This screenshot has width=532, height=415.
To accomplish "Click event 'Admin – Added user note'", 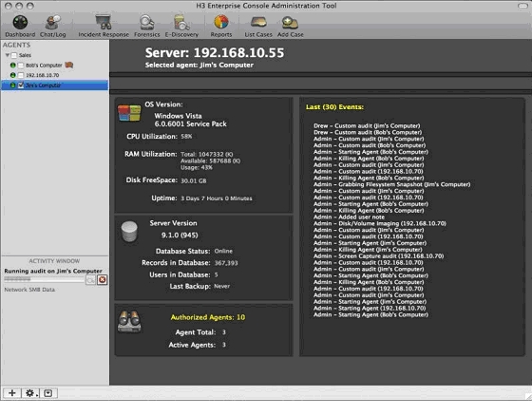I will 350,217.
